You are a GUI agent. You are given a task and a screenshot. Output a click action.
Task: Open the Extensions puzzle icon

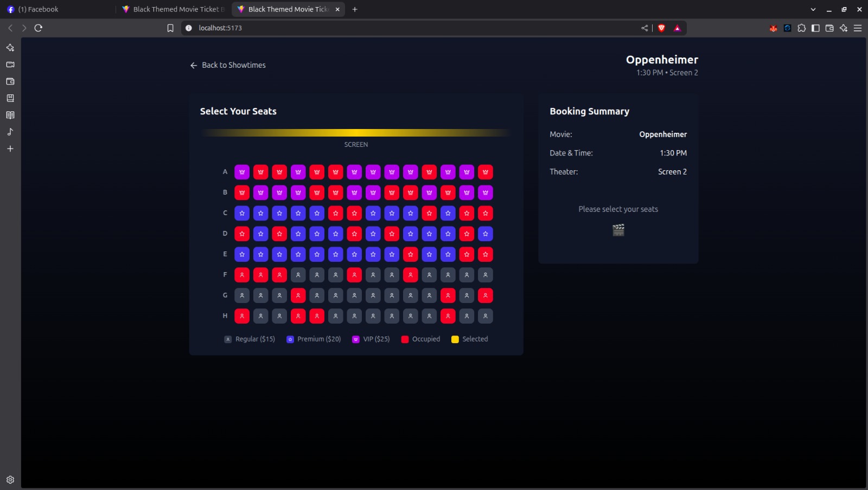[802, 28]
